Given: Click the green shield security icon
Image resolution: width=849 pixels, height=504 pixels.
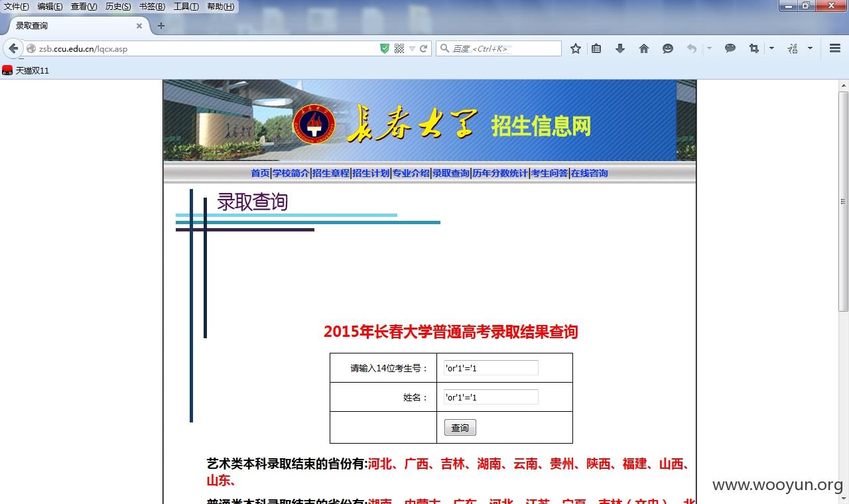Looking at the screenshot, I should (385, 48).
